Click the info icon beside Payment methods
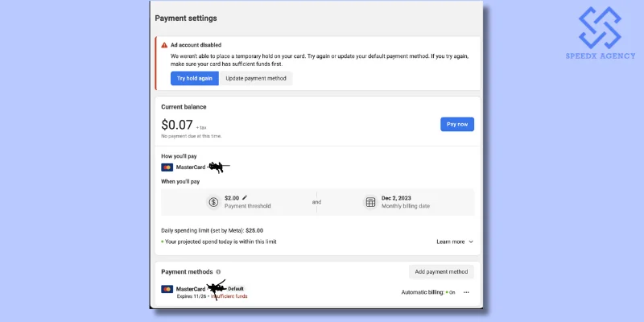Screen dimensions: 644x322 pyautogui.click(x=218, y=272)
